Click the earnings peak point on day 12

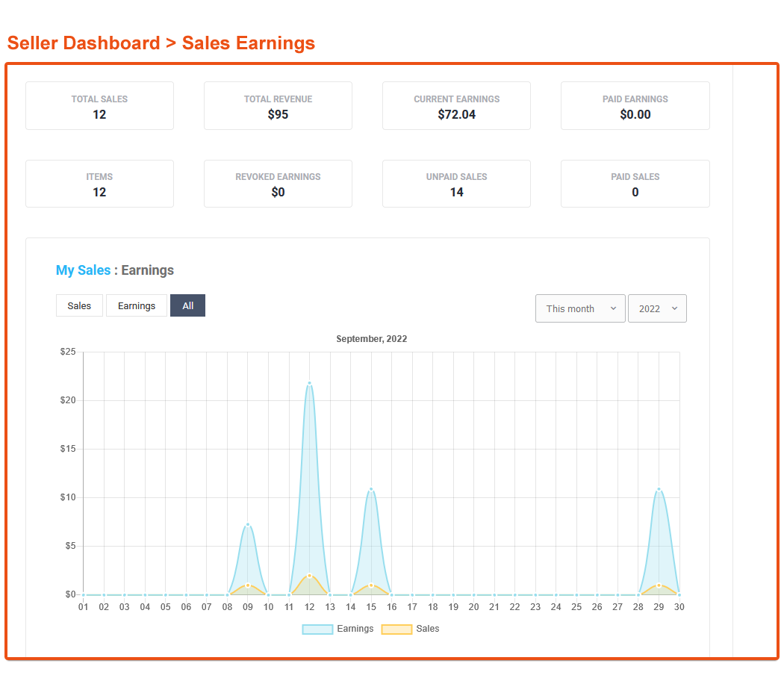pyautogui.click(x=310, y=383)
